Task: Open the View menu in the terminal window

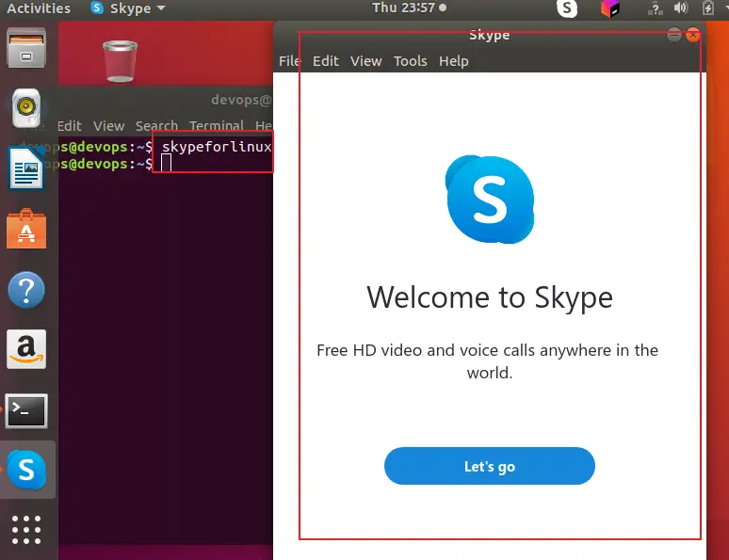Action: [x=109, y=125]
